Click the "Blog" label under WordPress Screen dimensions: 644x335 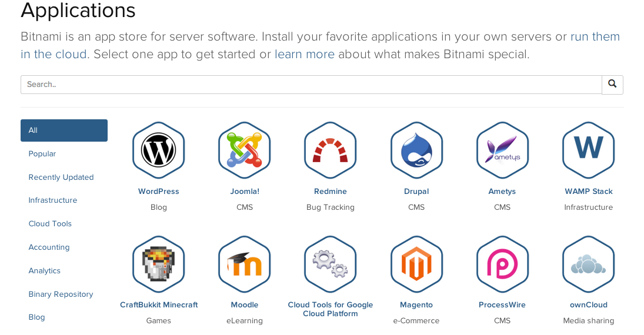[159, 207]
